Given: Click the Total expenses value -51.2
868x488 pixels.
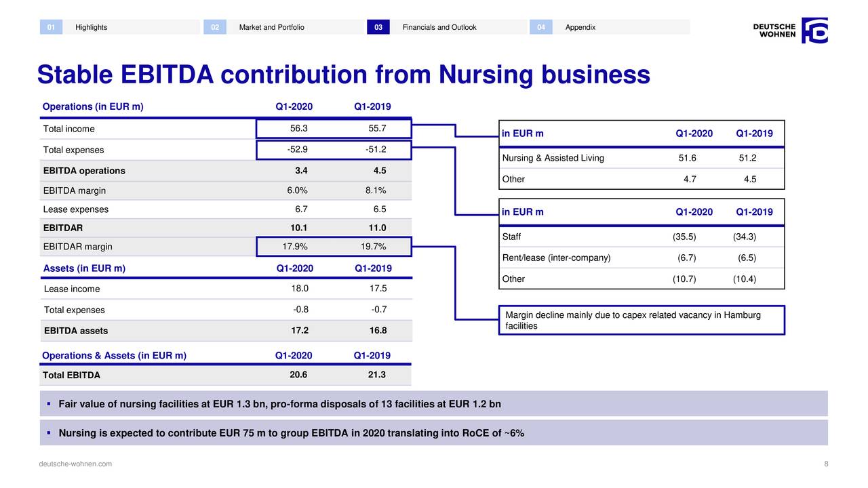Looking at the screenshot, I should pyautogui.click(x=375, y=149).
